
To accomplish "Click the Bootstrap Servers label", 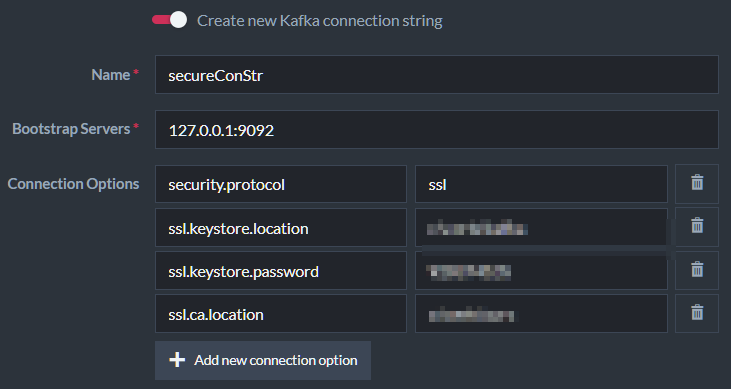I will 71,129.
